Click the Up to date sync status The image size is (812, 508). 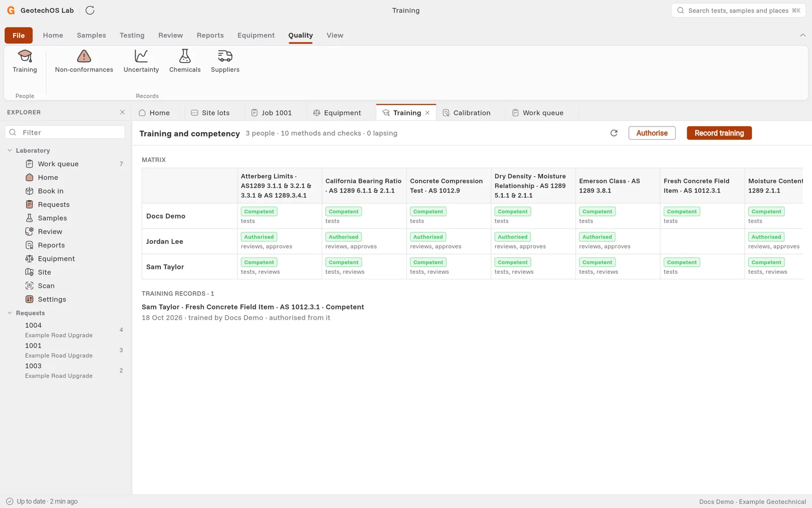tap(42, 501)
